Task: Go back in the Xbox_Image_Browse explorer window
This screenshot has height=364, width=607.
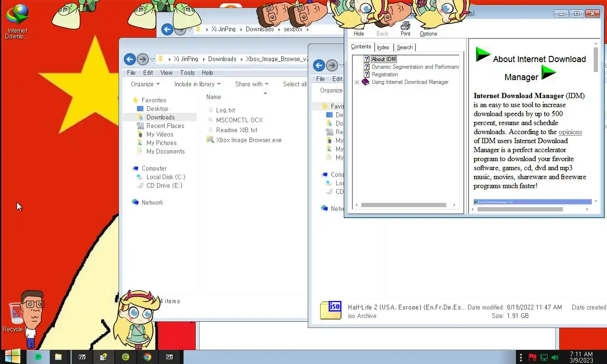Action: [x=129, y=59]
